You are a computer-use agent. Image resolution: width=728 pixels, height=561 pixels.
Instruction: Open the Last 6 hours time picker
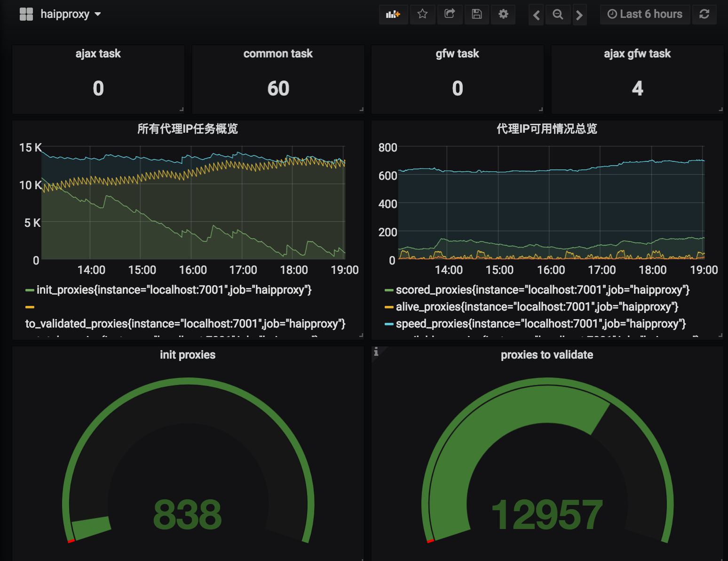[x=645, y=14]
